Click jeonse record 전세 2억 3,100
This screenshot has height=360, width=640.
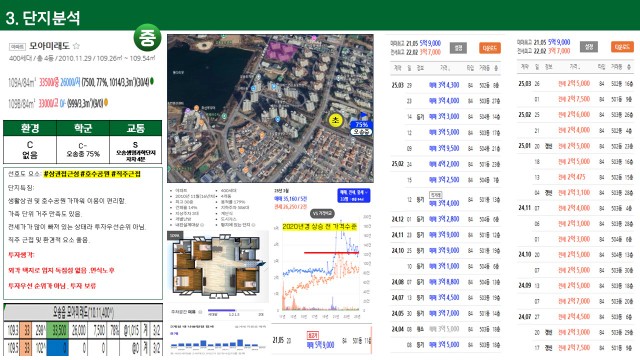click(x=574, y=192)
